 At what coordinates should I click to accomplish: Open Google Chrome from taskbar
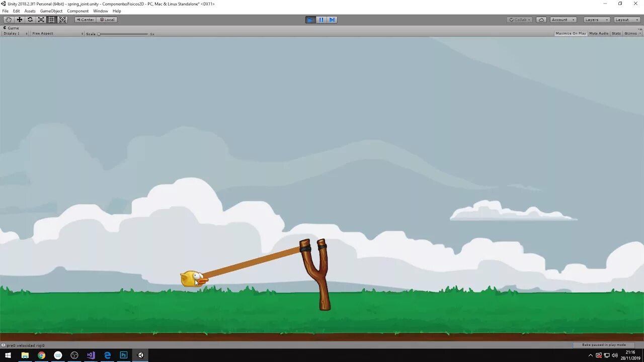pos(41,355)
